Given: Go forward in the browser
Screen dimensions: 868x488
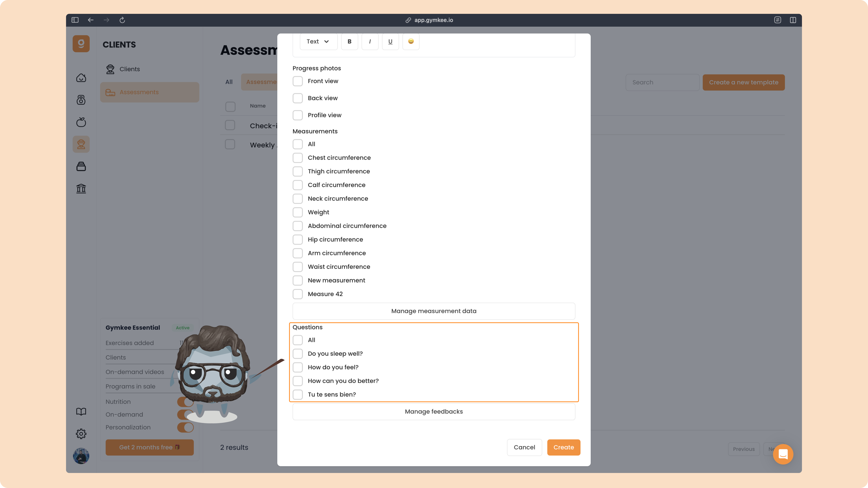Looking at the screenshot, I should pos(107,20).
